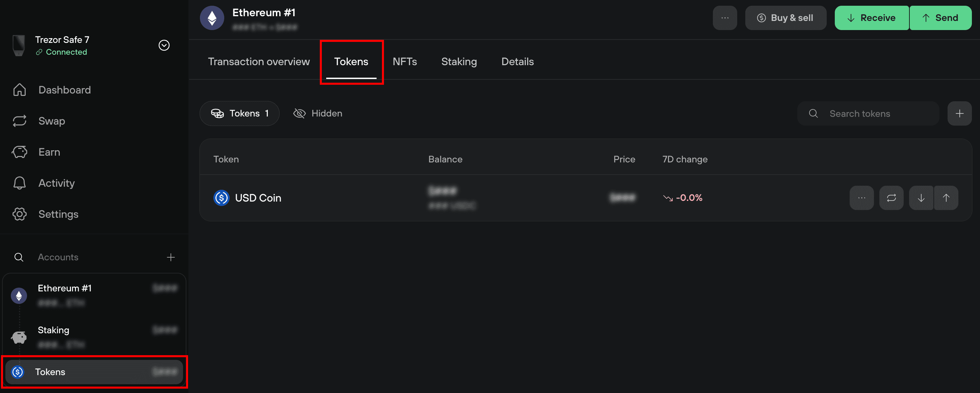Open the Dashboard page
Viewport: 980px width, 393px height.
(65, 90)
